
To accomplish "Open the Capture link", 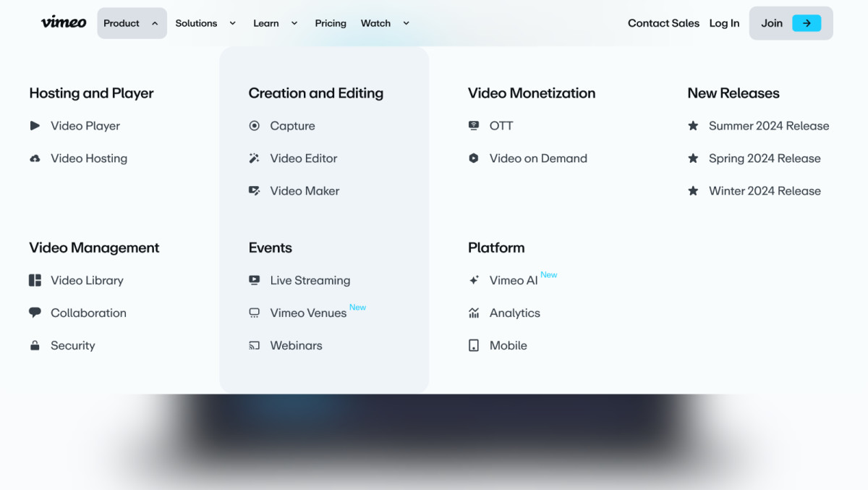I will [292, 126].
